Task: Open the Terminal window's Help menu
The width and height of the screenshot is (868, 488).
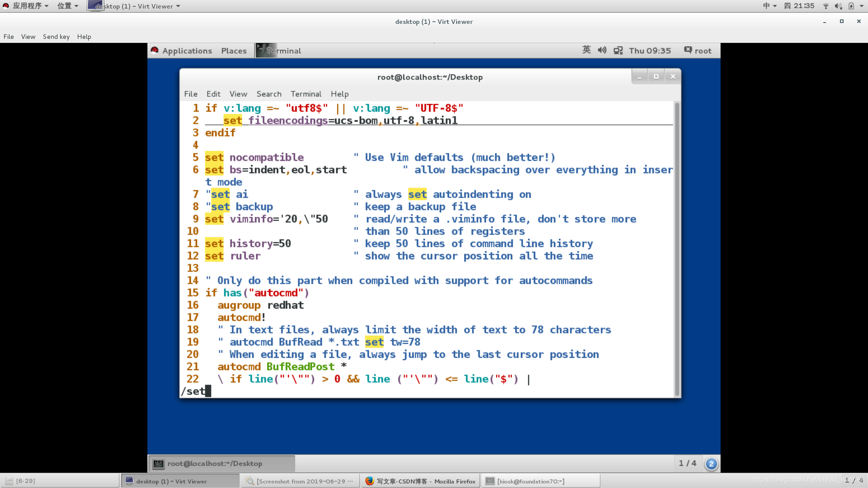Action: [x=340, y=94]
